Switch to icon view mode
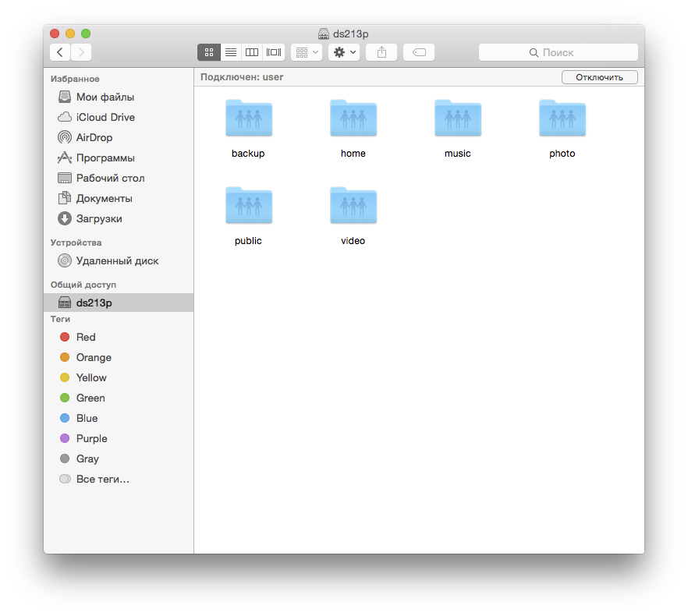 209,52
